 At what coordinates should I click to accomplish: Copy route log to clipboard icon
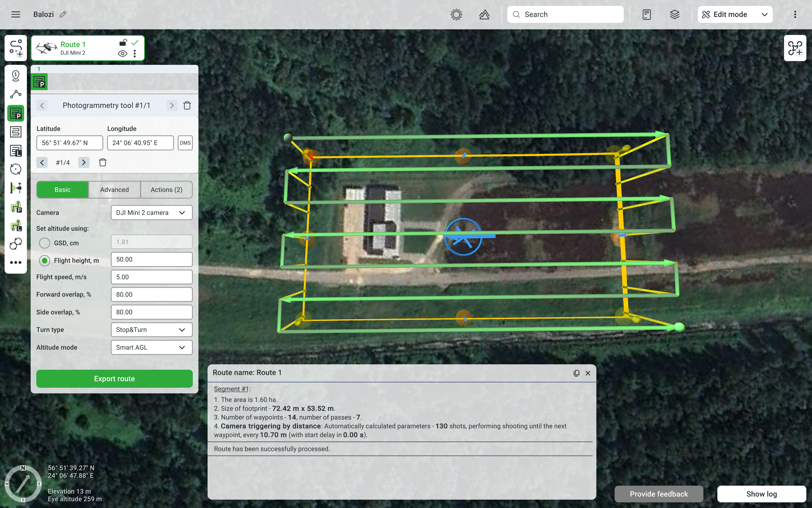(576, 373)
